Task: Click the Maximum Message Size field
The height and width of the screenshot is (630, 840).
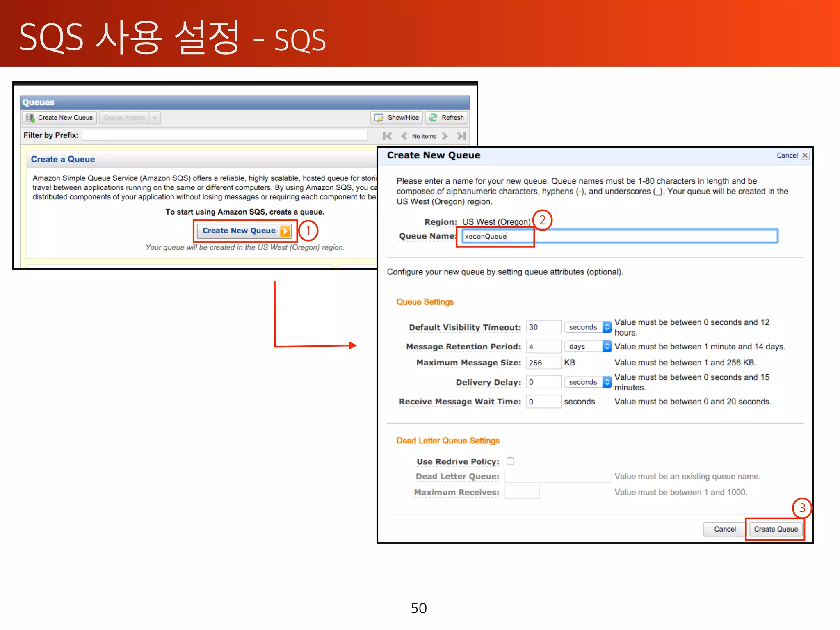Action: point(543,363)
